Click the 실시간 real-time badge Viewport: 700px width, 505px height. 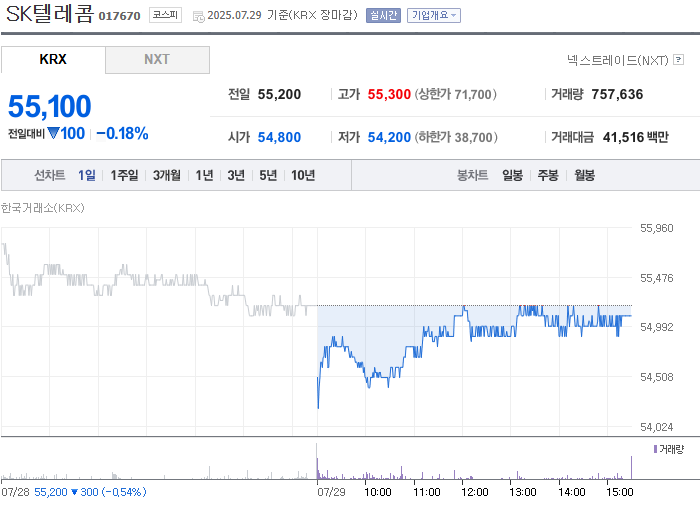pyautogui.click(x=383, y=16)
